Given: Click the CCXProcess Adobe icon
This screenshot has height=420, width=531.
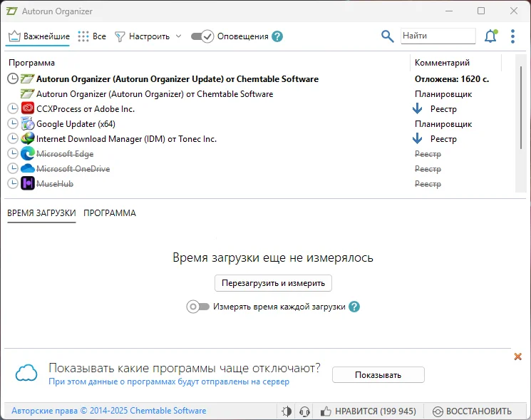Looking at the screenshot, I should (x=28, y=108).
